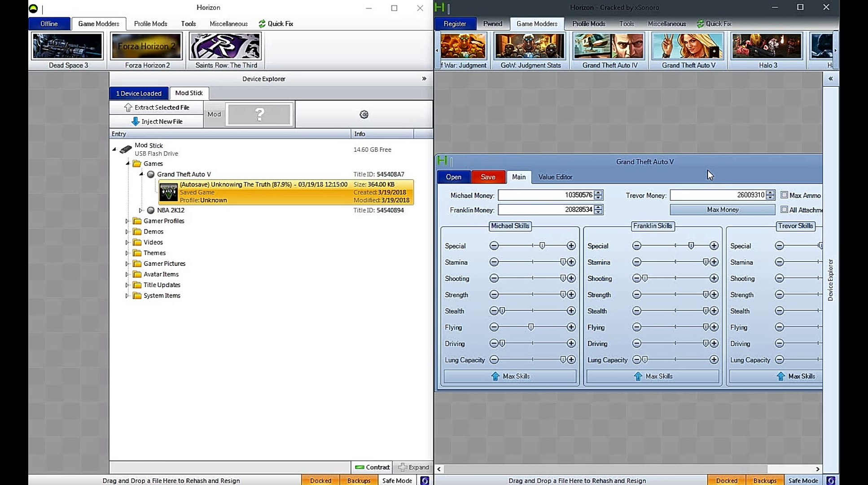Collapse the Mod Stick tree node

114,149
